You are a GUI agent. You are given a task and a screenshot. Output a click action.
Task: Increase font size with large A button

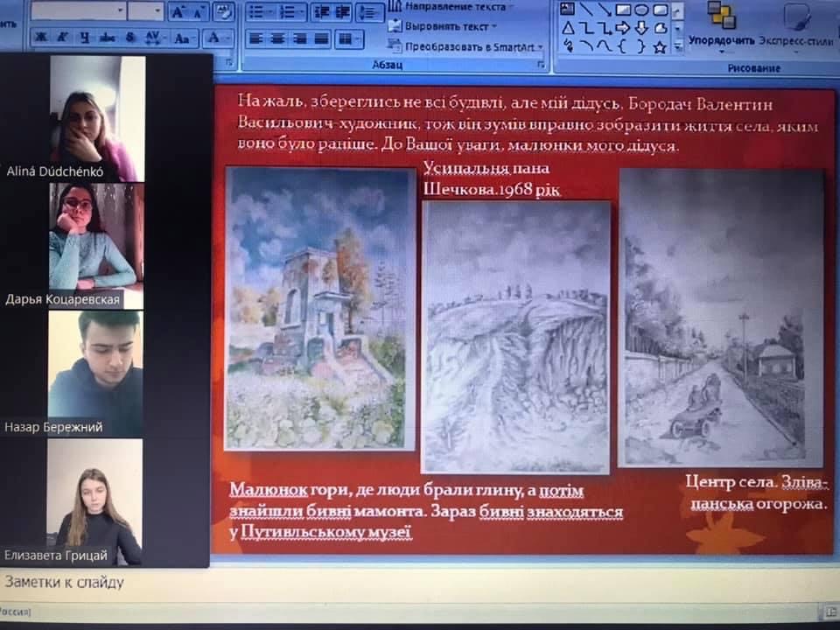[x=178, y=11]
